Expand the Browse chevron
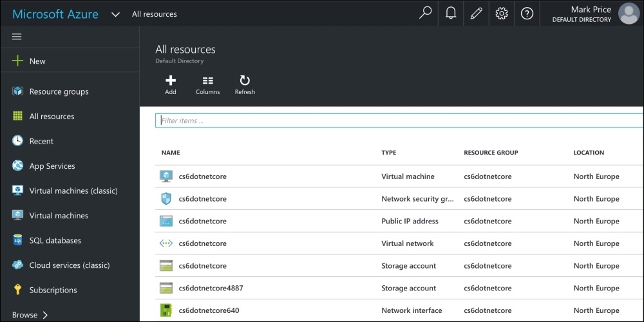This screenshot has height=322, width=644. point(45,315)
